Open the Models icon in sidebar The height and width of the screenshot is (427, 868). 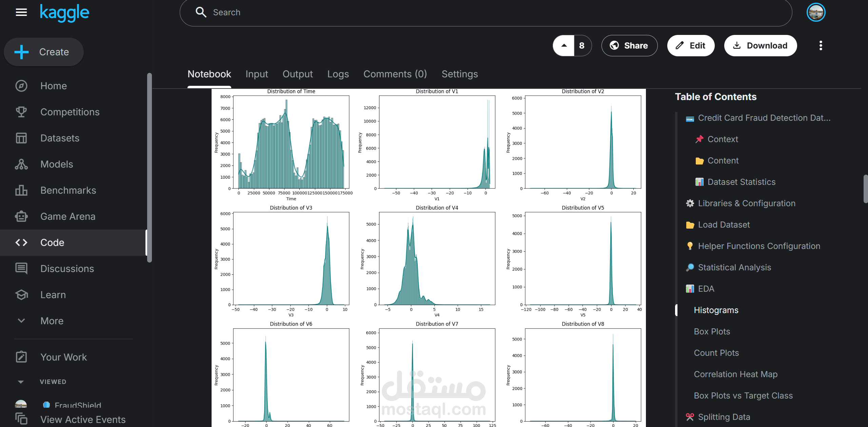tap(21, 164)
